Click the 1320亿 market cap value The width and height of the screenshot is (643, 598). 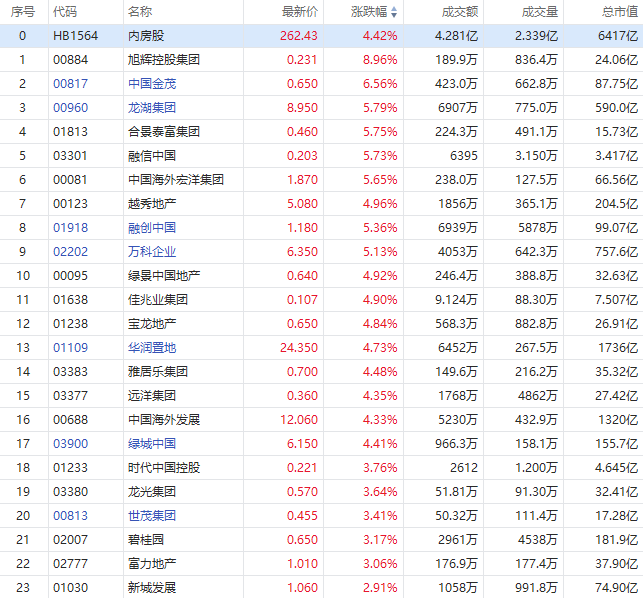618,420
